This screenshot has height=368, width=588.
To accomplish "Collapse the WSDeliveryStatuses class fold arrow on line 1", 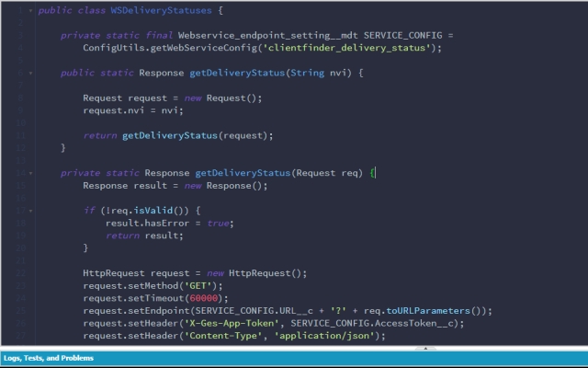I will coord(30,10).
